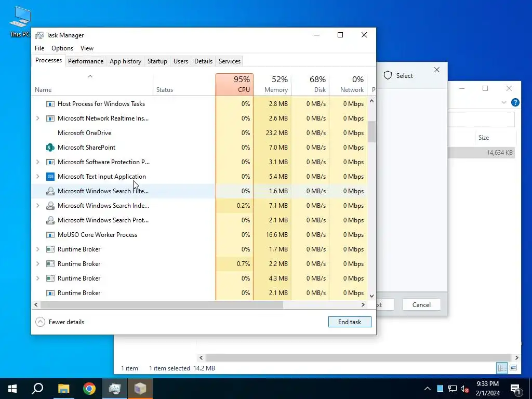Image resolution: width=532 pixels, height=399 pixels.
Task: Switch to the Users tab
Action: click(180, 61)
